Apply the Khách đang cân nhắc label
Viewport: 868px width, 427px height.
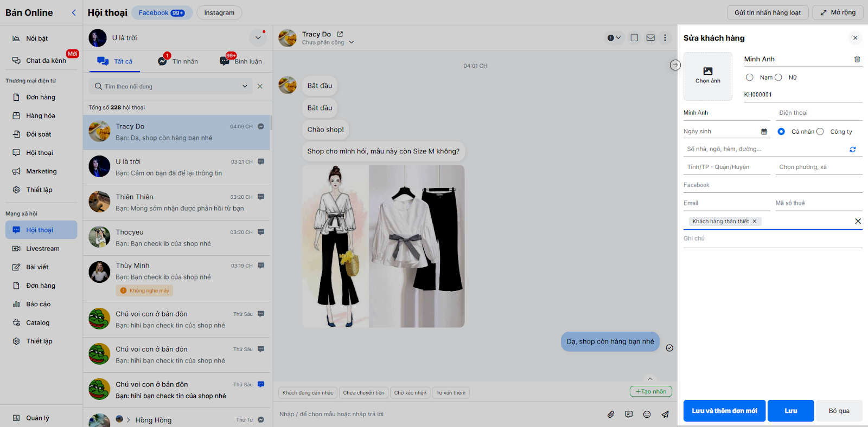[x=308, y=393]
